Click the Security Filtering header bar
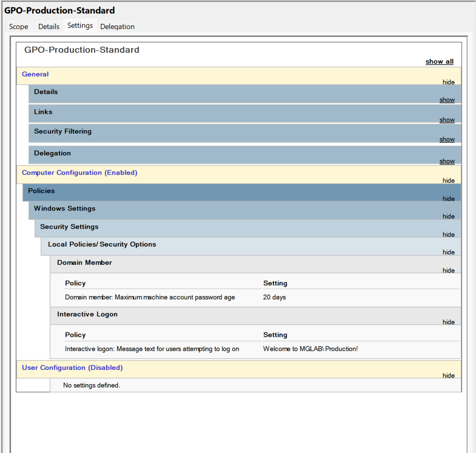 [245, 133]
